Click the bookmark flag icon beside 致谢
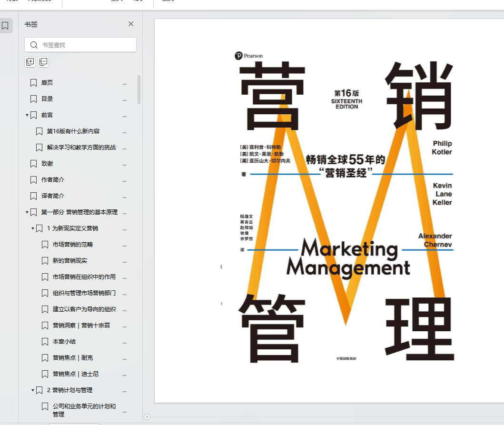The width and height of the screenshot is (504, 425). 33,164
